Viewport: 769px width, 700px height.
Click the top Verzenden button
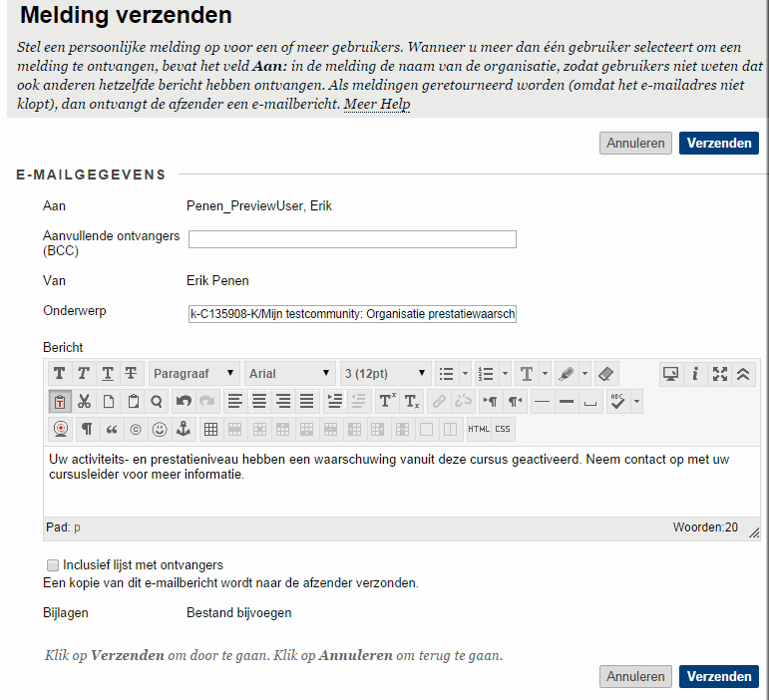tap(718, 144)
